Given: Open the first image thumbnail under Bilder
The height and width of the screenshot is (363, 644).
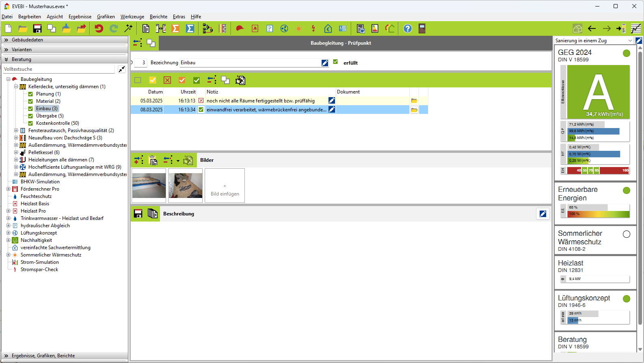Looking at the screenshot, I should [149, 186].
